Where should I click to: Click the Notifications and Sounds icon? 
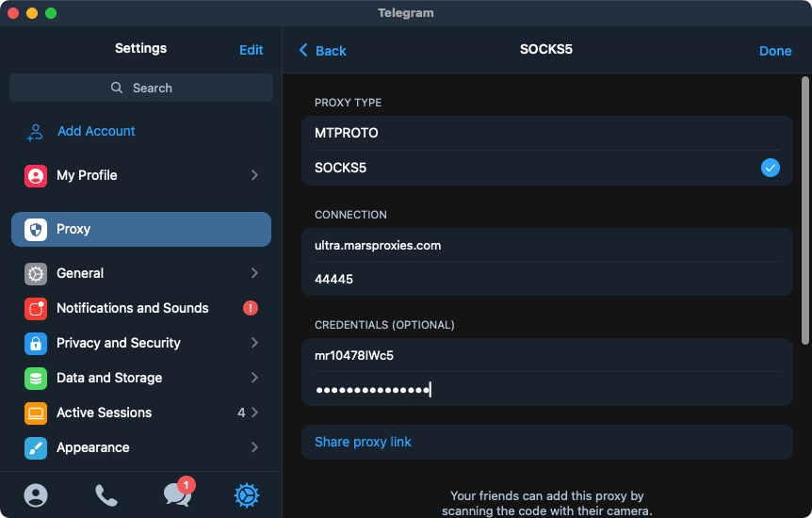36,309
